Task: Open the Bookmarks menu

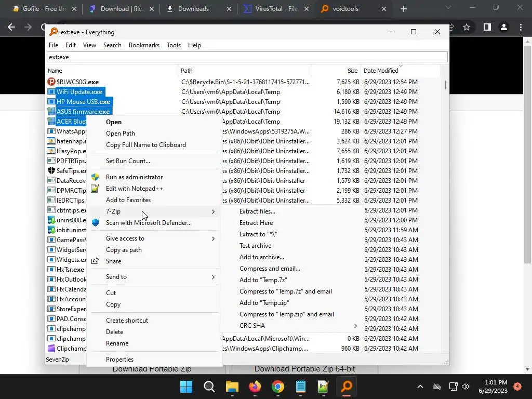Action: pyautogui.click(x=144, y=45)
